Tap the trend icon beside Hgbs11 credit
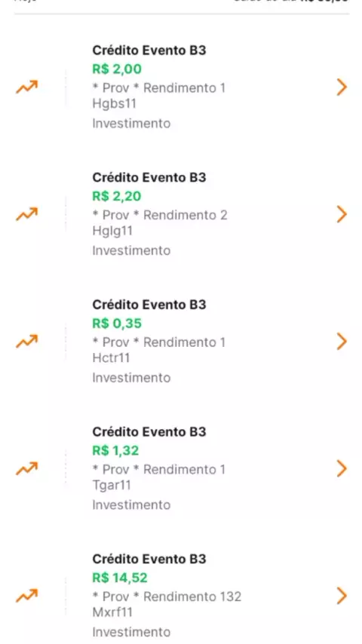 [26, 87]
